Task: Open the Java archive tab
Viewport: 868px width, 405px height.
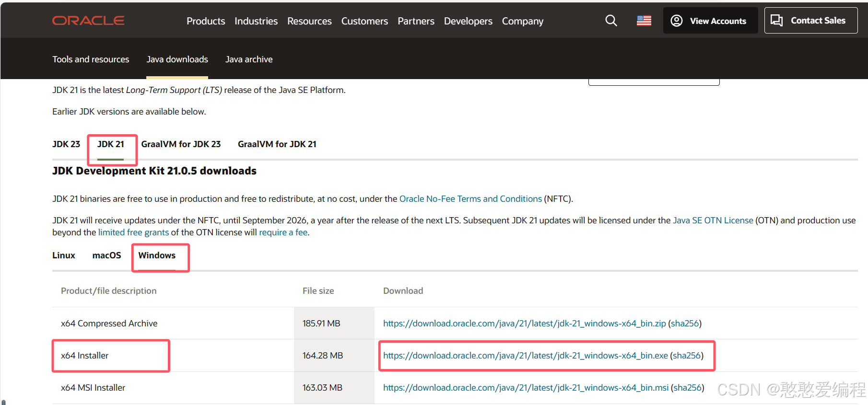Action: pyautogui.click(x=249, y=59)
